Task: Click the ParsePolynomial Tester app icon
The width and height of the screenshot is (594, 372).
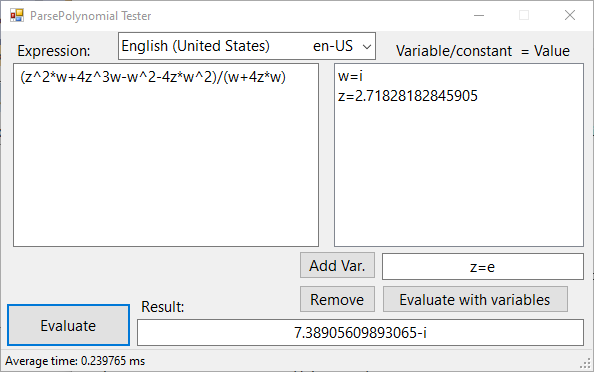Action: (17, 16)
